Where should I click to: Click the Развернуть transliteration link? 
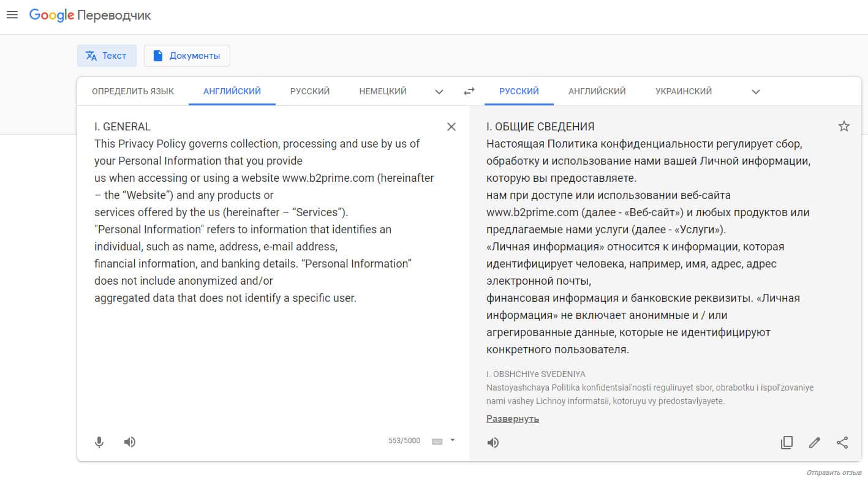(x=513, y=419)
